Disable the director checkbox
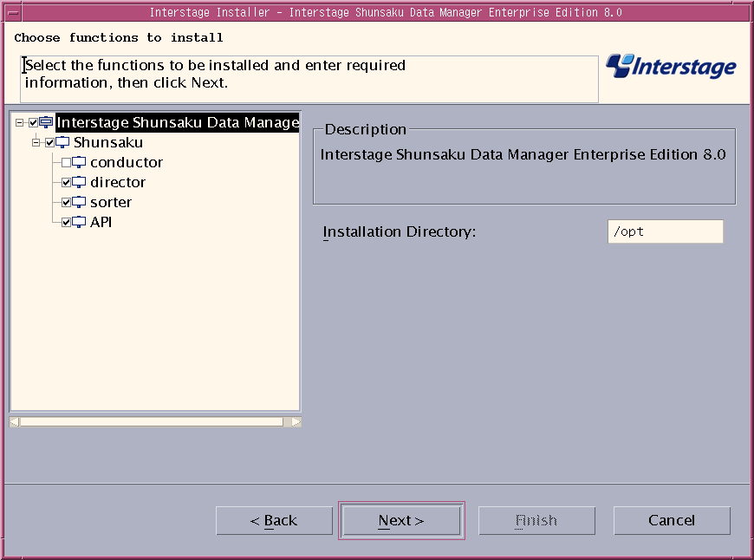 click(x=67, y=182)
